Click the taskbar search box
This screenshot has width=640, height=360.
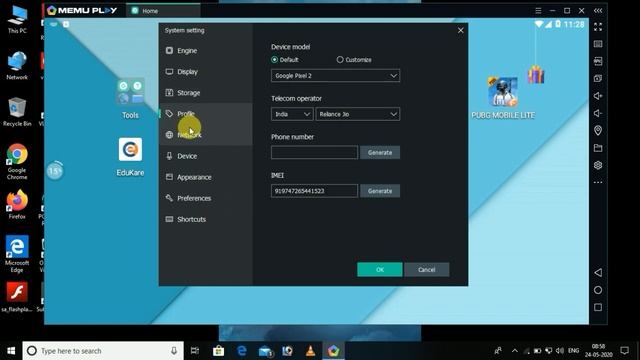pyautogui.click(x=103, y=351)
